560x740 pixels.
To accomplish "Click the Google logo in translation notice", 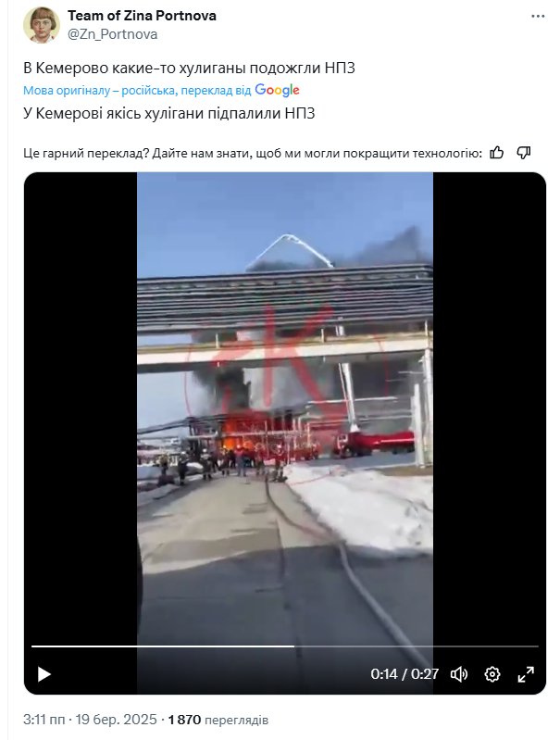I will point(277,90).
